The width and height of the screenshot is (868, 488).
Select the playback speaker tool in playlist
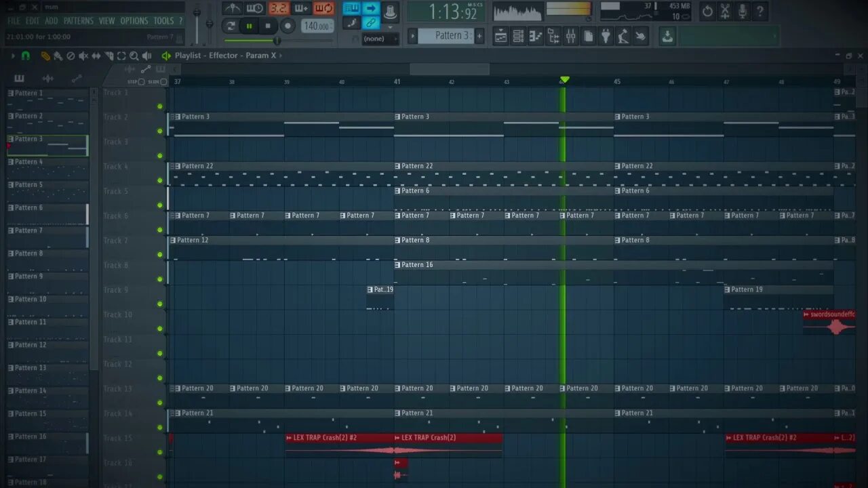pyautogui.click(x=147, y=56)
